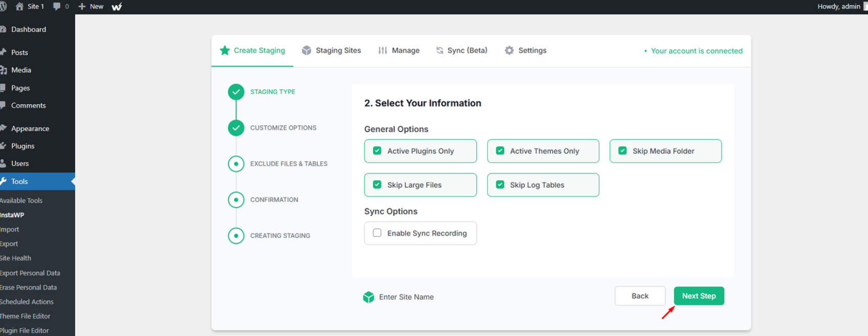The width and height of the screenshot is (868, 336).
Task: Open the Manage tab
Action: pyautogui.click(x=399, y=51)
